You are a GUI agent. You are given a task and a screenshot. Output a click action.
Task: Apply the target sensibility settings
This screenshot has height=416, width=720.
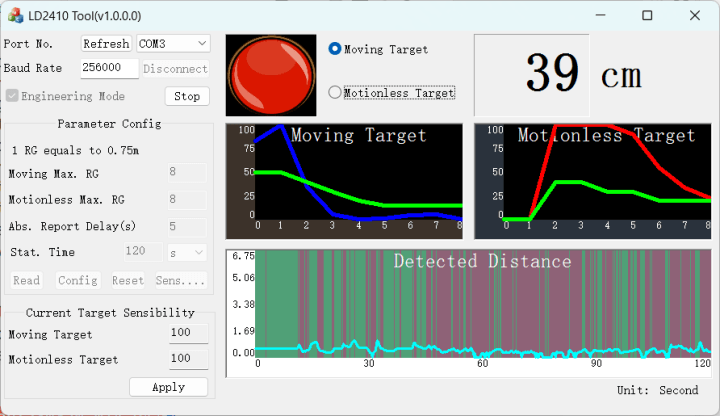click(x=169, y=387)
